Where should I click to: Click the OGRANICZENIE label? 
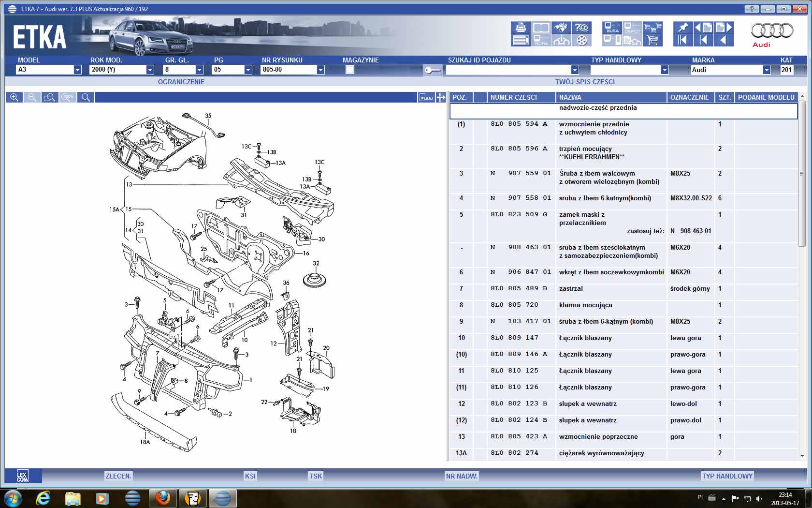[x=181, y=82]
